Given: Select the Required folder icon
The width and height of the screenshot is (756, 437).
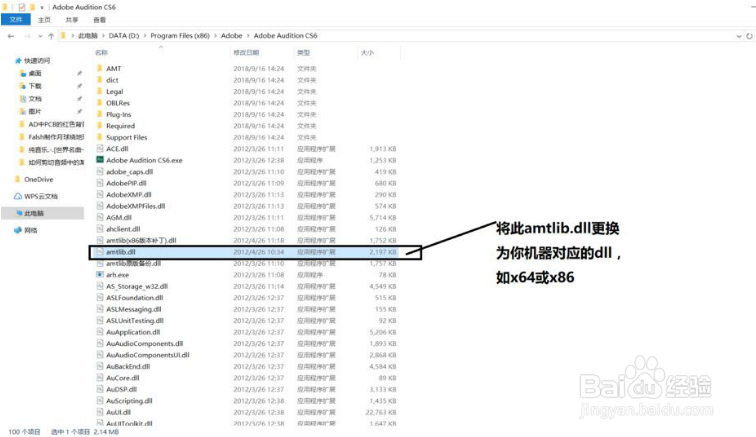Looking at the screenshot, I should coord(100,126).
